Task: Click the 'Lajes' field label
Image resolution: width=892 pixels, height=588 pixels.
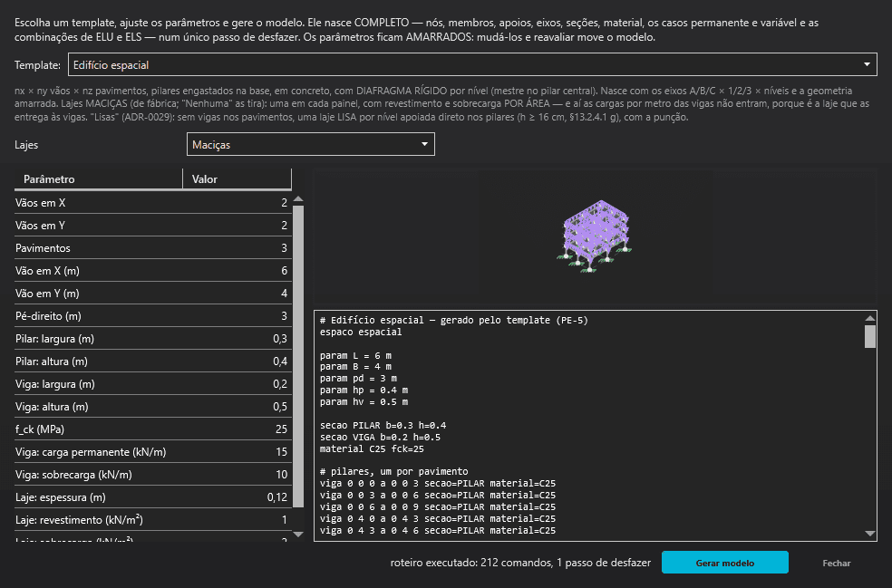Action: coord(26,144)
